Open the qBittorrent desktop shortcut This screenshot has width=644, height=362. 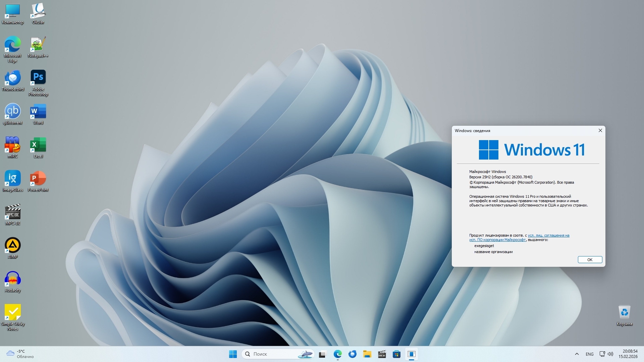pyautogui.click(x=13, y=112)
